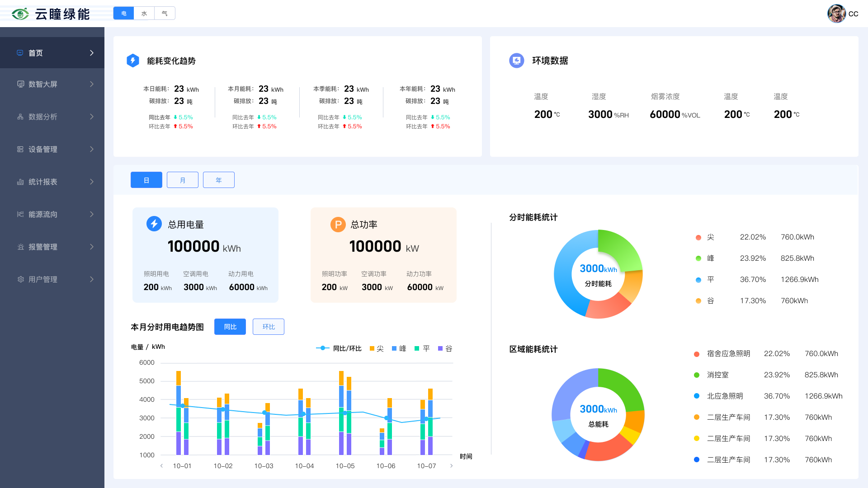The height and width of the screenshot is (488, 868).
Task: Click the 环比 button
Action: pos(269,327)
